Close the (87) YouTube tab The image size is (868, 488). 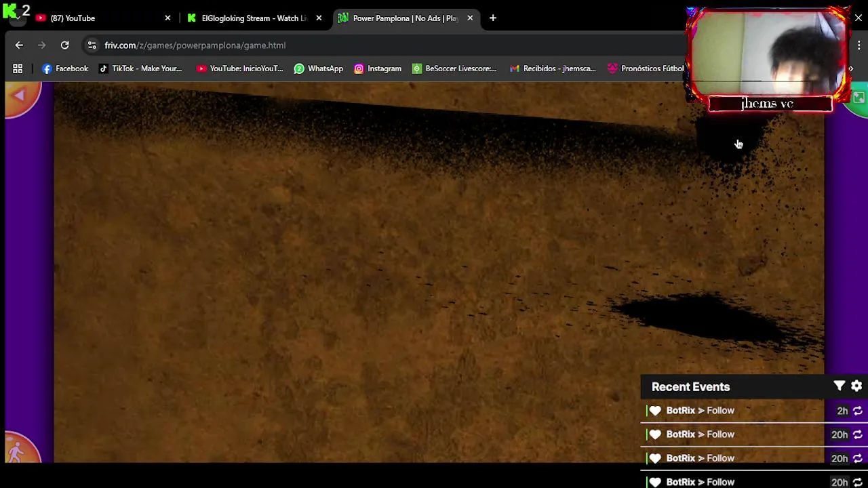click(x=167, y=18)
